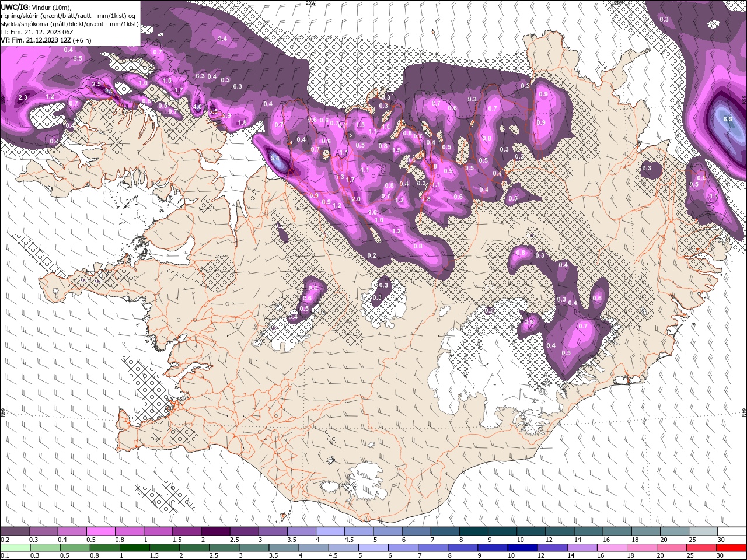Click the '0.1' label in the lower legend

point(5,556)
